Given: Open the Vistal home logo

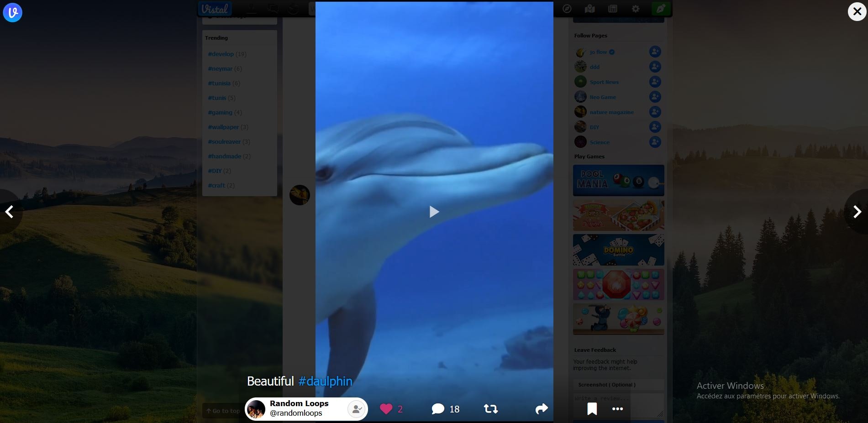Looking at the screenshot, I should click(x=215, y=9).
